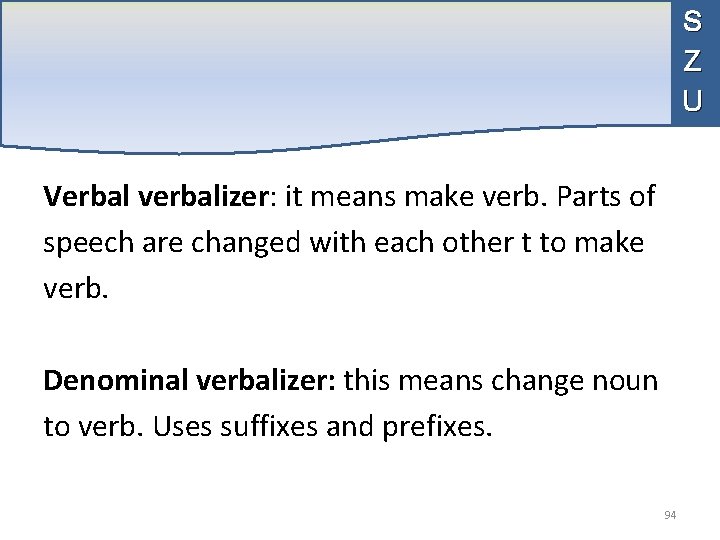Click the words 'Parts of'
720x540 pixels.
tap(606, 196)
